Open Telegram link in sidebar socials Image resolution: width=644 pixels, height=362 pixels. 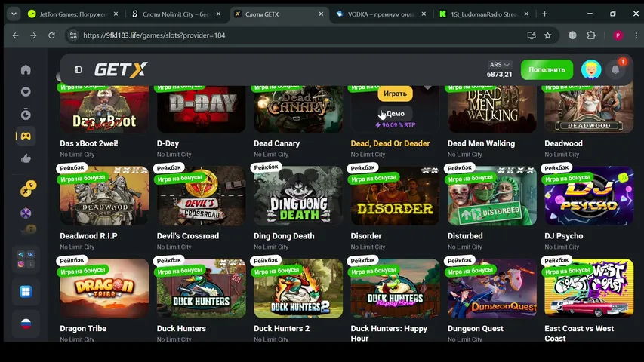tap(21, 254)
